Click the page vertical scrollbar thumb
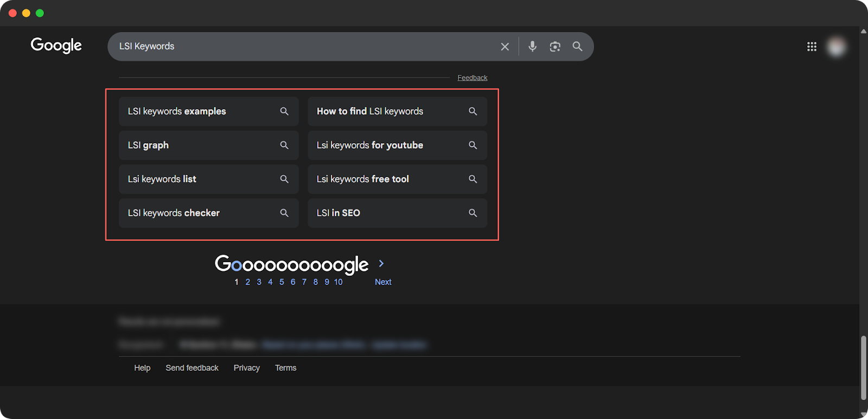The width and height of the screenshot is (868, 419). (x=864, y=368)
